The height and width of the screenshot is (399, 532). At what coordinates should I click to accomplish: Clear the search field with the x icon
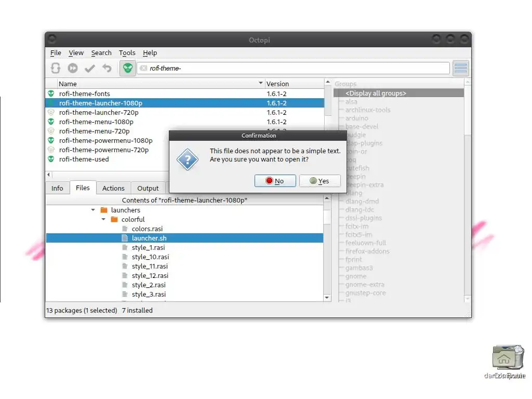(143, 68)
